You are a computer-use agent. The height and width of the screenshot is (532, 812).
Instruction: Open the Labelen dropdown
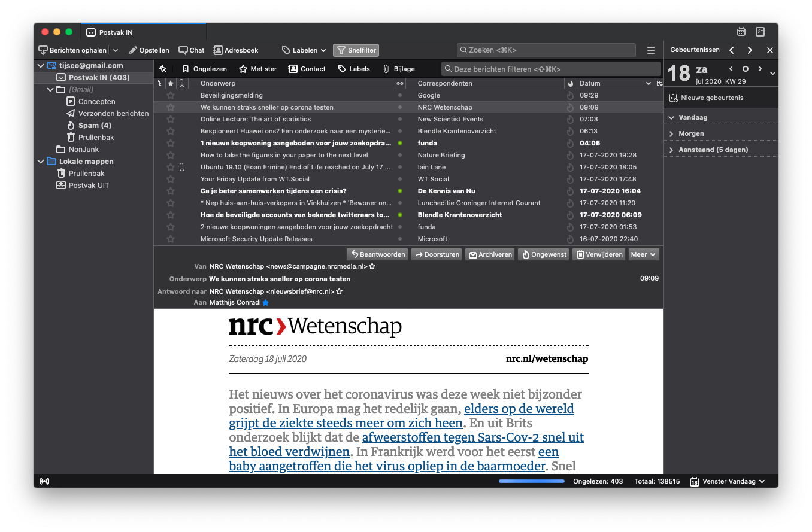point(304,50)
